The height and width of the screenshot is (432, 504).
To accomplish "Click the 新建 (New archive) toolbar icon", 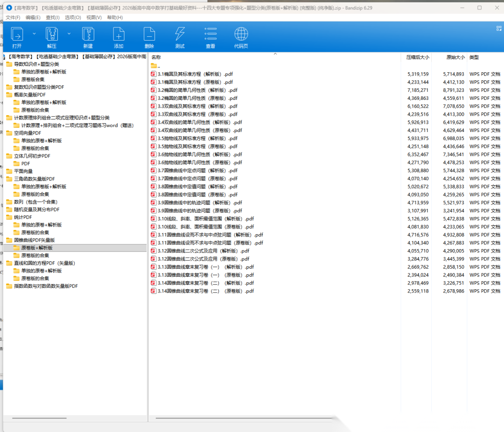I will [88, 35].
